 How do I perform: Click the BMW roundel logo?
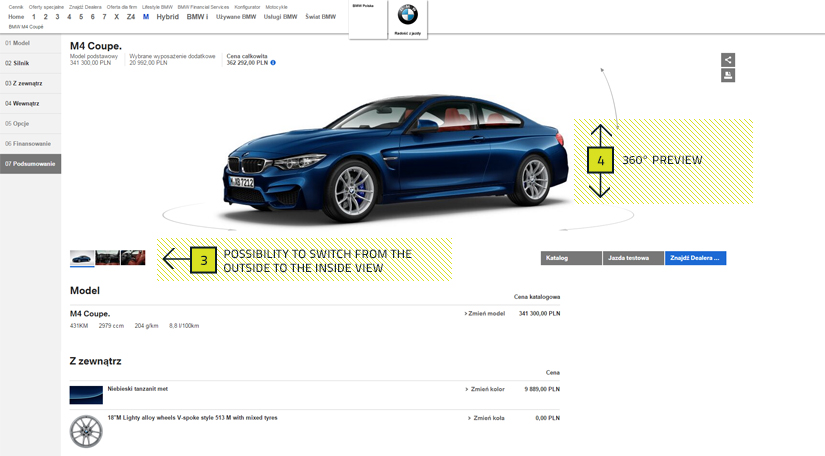pos(408,15)
